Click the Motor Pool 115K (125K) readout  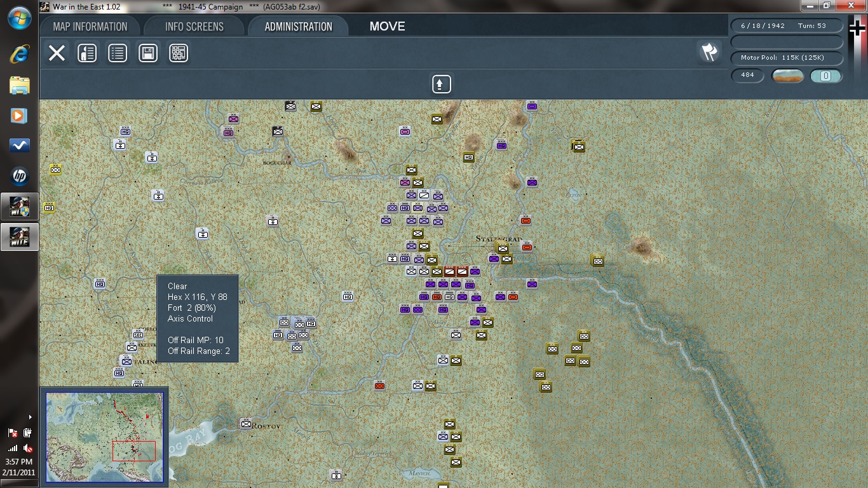[787, 58]
